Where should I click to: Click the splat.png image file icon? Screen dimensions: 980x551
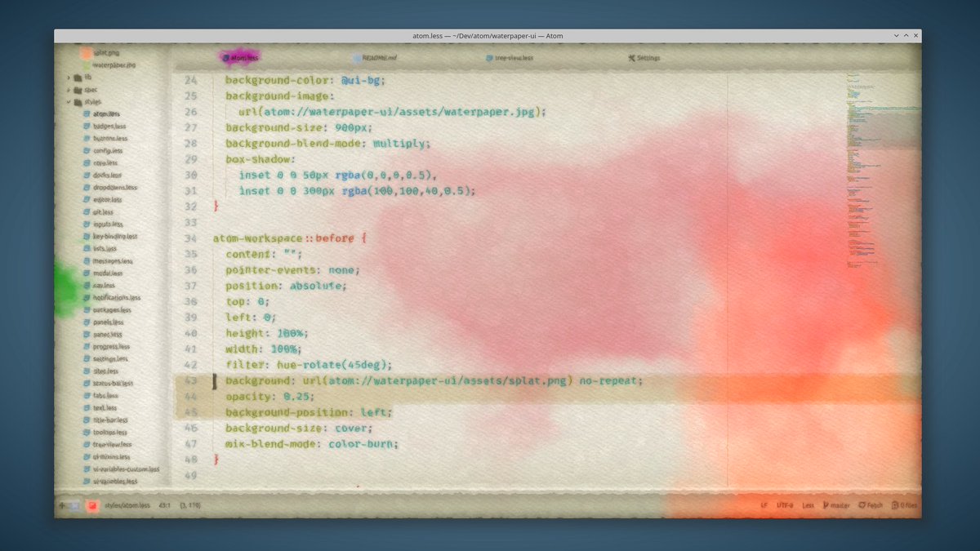click(x=86, y=52)
